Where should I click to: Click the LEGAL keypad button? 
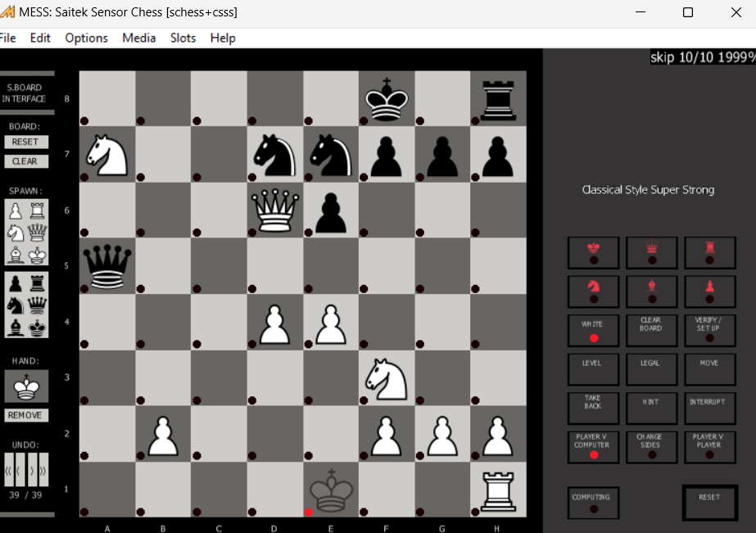coord(652,369)
